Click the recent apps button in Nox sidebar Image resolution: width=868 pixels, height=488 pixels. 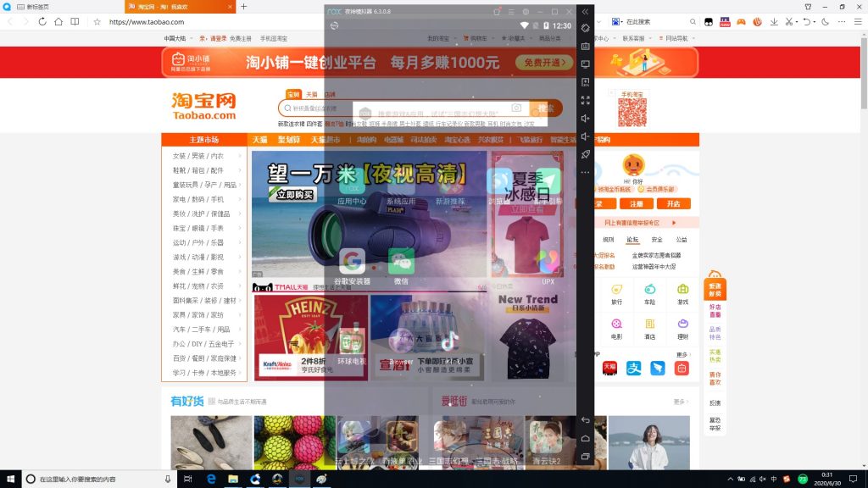pos(585,457)
